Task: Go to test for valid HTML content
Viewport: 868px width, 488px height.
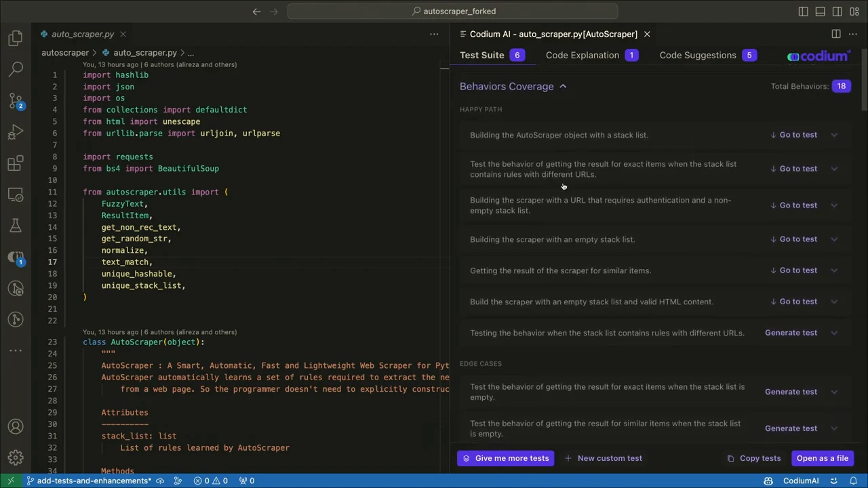Action: (794, 302)
